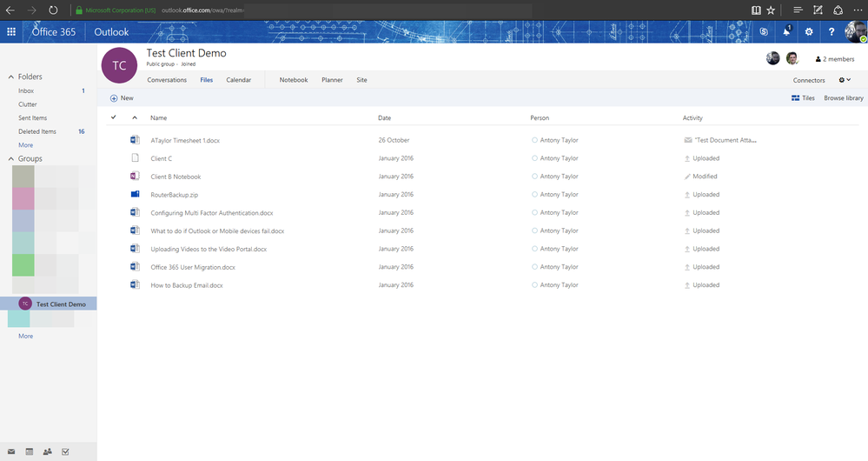Open Office 365 home link
This screenshot has width=868, height=461.
tap(54, 31)
